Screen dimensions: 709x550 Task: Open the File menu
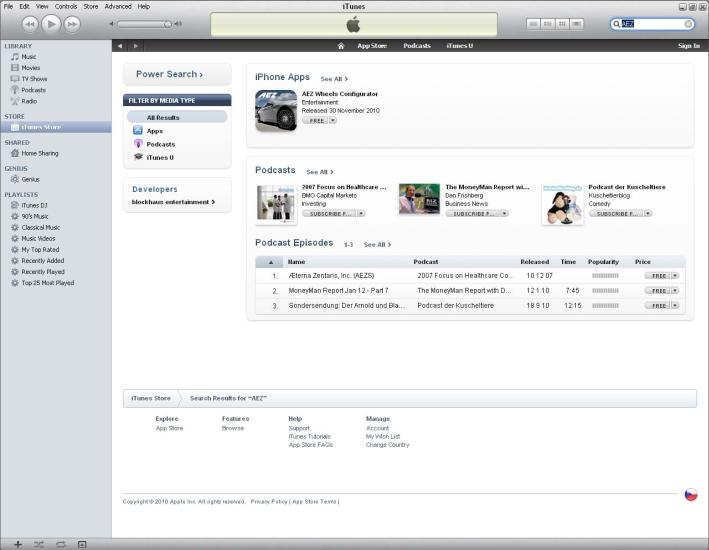pos(8,6)
